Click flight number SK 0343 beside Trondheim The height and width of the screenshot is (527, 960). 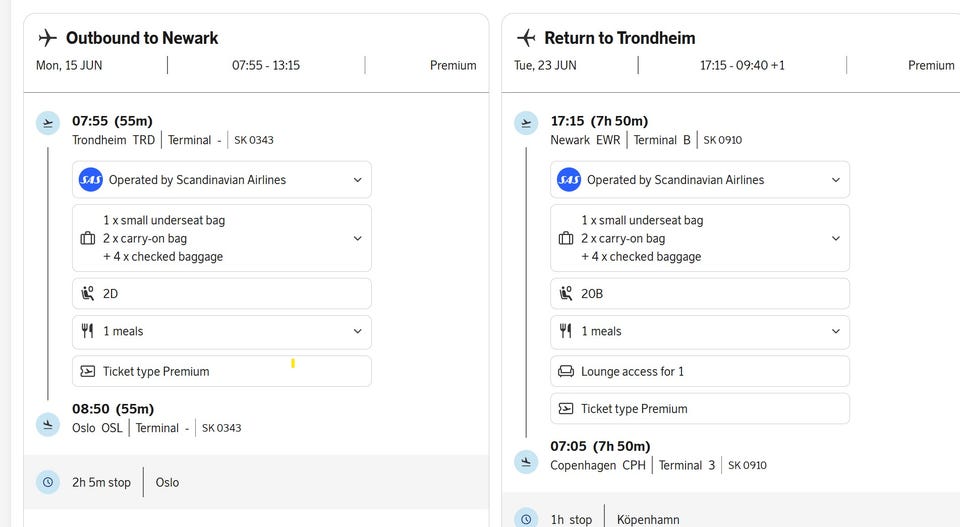click(x=253, y=140)
